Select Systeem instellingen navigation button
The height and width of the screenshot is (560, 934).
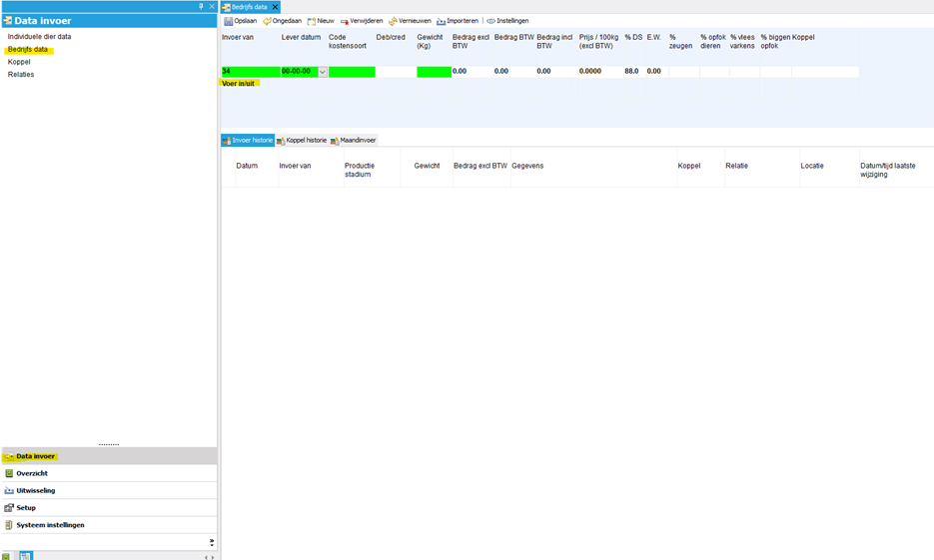(x=110, y=525)
